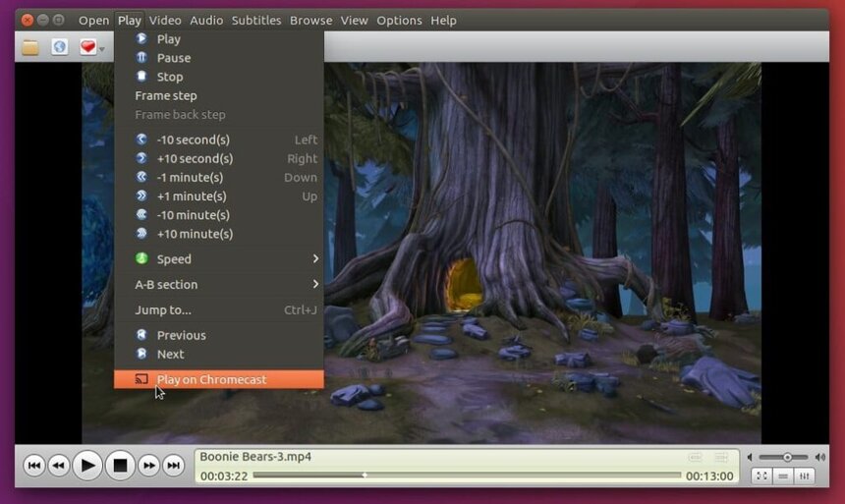The height and width of the screenshot is (504, 845).
Task: Select Play on Chromecast
Action: [x=219, y=379]
